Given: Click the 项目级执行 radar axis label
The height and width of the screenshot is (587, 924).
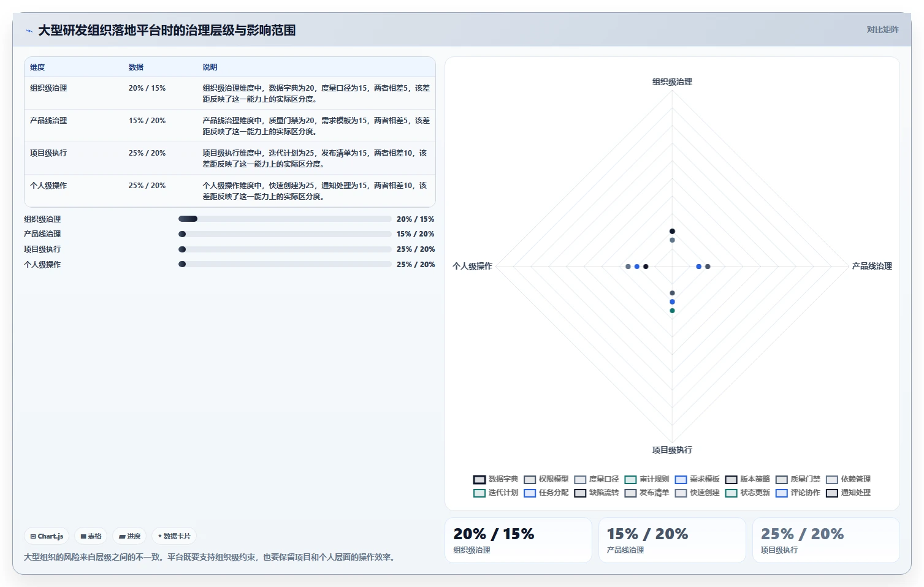Looking at the screenshot, I should [672, 450].
